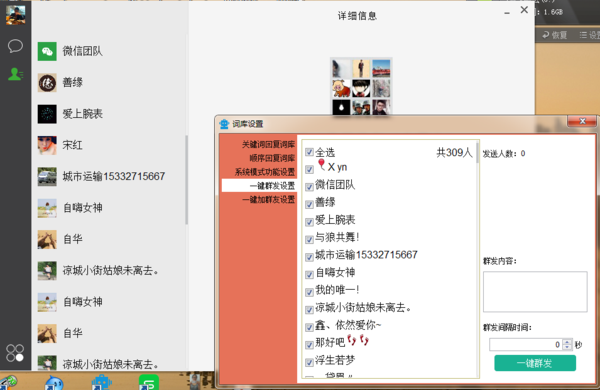Select the 城市运输15332715667 contact avatar
This screenshot has height=390, width=600.
click(47, 176)
